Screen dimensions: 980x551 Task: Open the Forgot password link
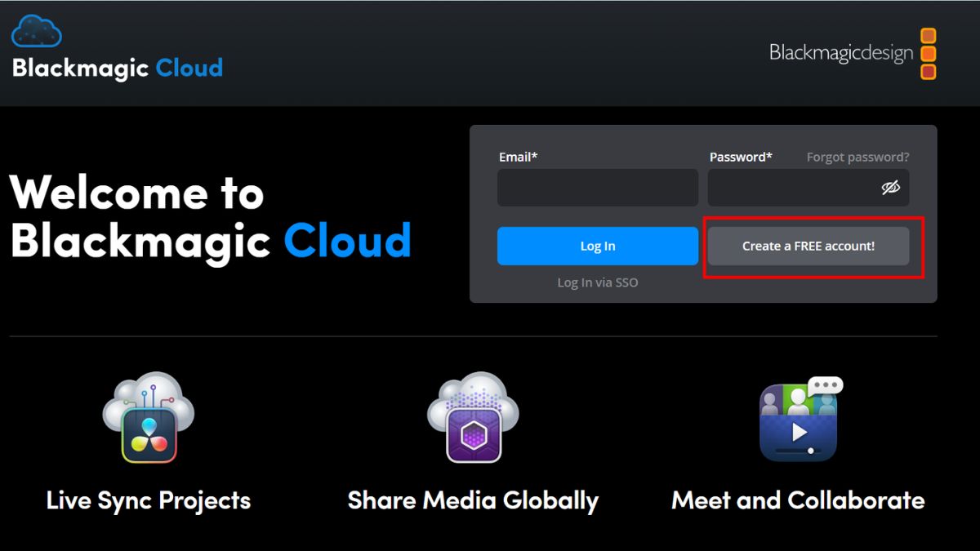(x=857, y=157)
